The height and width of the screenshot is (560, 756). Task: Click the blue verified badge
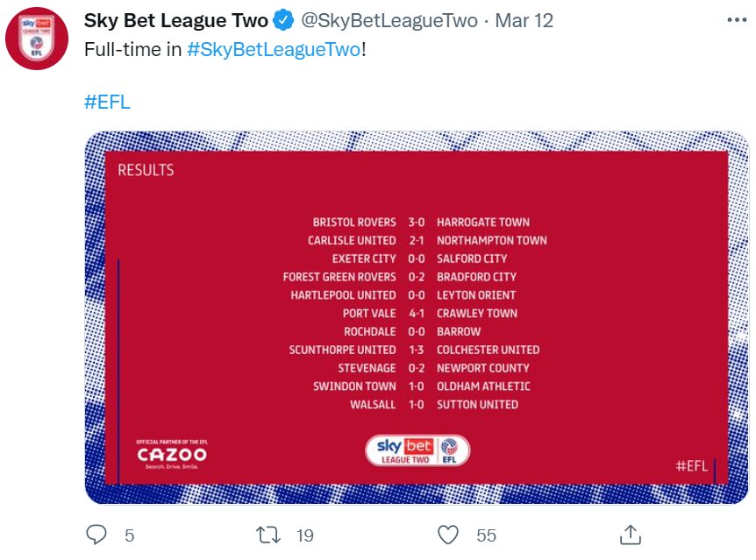click(x=283, y=20)
